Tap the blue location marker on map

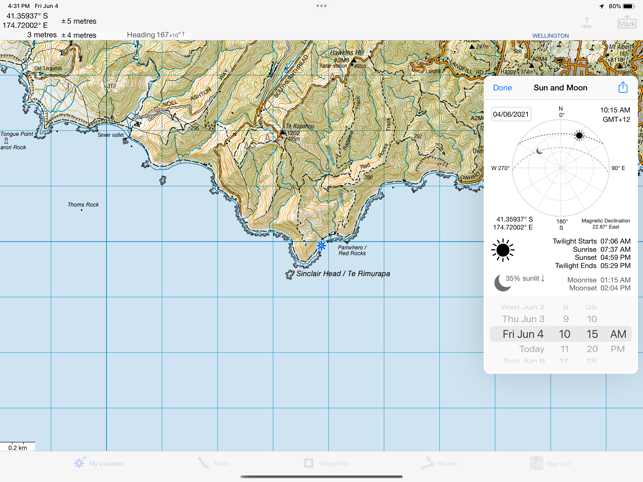[x=321, y=245]
